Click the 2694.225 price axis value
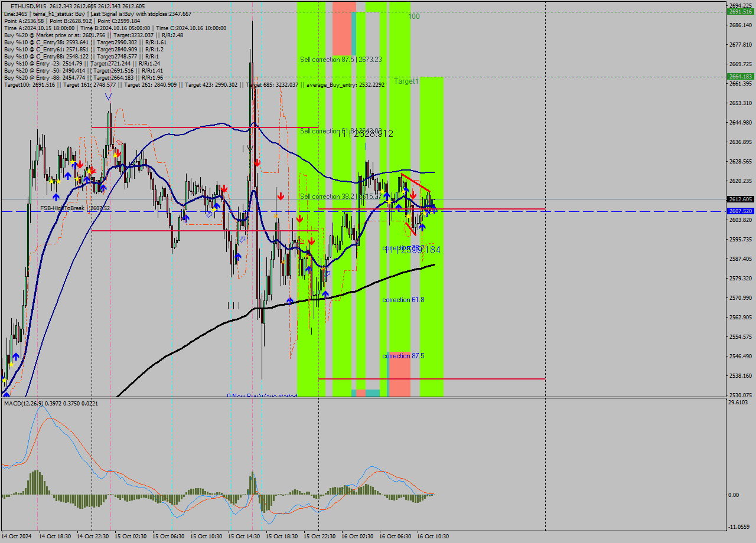 tap(741, 5)
